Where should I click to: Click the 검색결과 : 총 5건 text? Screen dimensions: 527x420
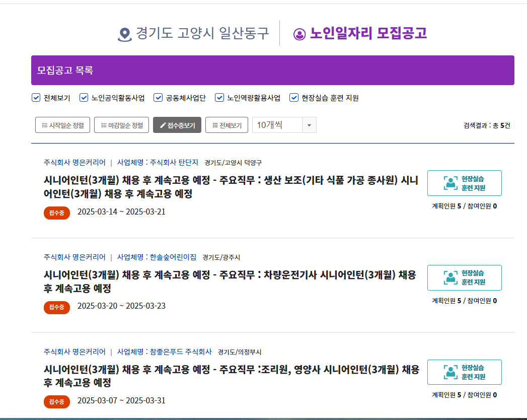click(487, 125)
